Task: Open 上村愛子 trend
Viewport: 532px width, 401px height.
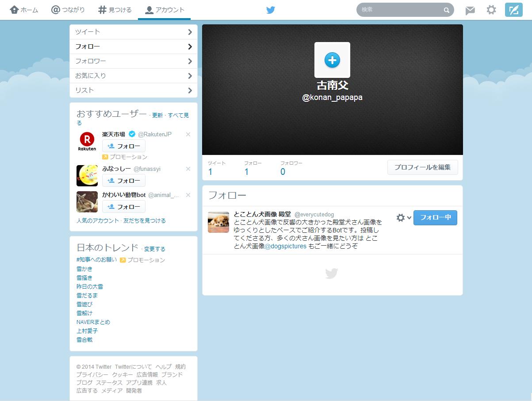Action: click(x=87, y=331)
